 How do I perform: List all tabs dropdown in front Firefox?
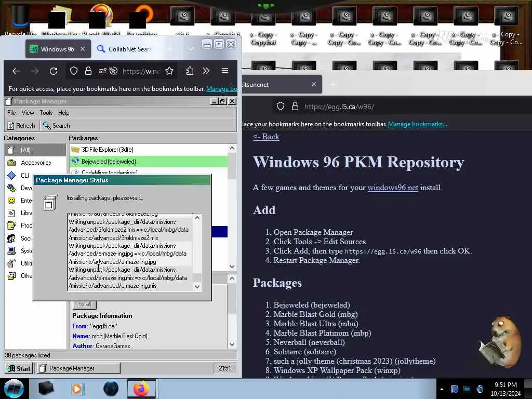pos(191,49)
